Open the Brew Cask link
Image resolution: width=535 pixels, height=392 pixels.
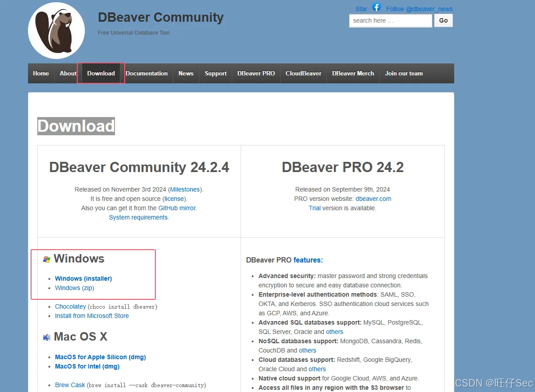coord(70,385)
